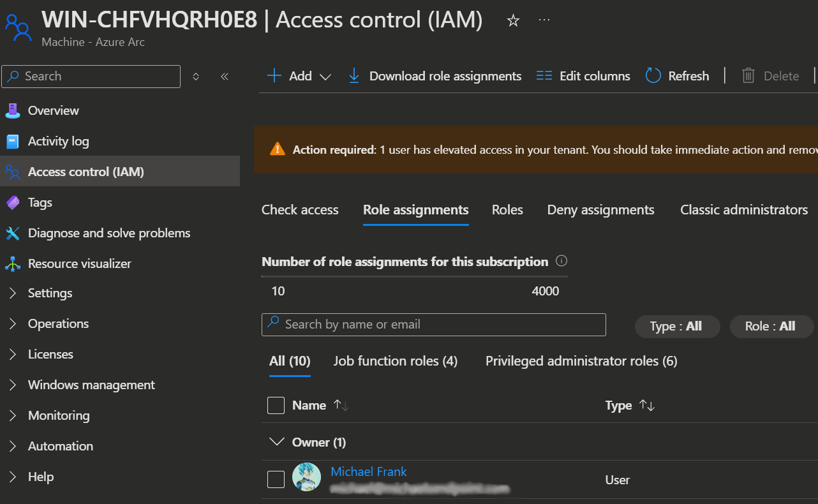Sort by Name column arrows
The width and height of the screenshot is (818, 504).
tap(341, 405)
